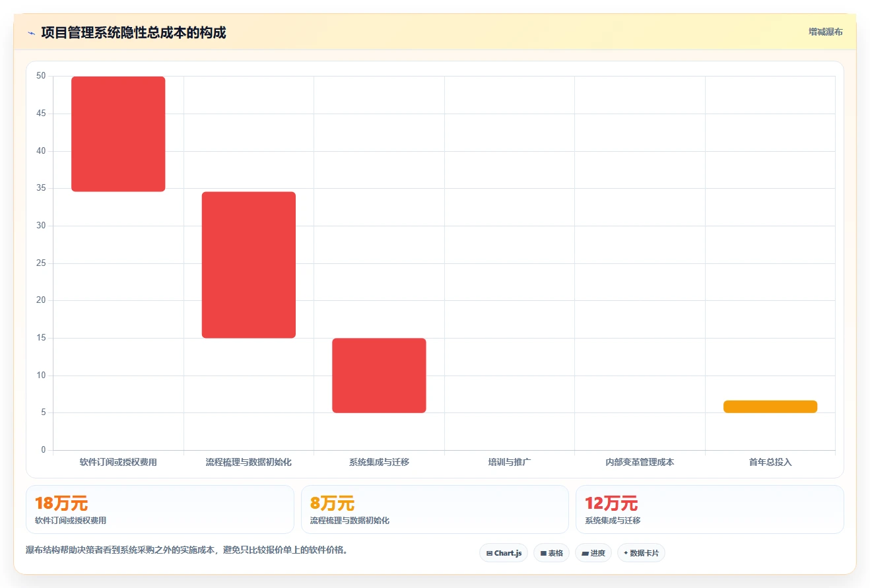Click y-axis value 25
This screenshot has width=870, height=588.
[x=42, y=263]
